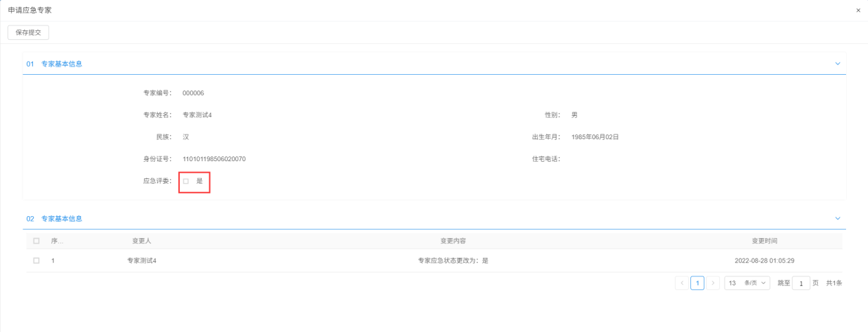Screen dimensions: 868x332
Task: Collapse the 02 专家基本信息 section chevron
Action: click(x=837, y=218)
